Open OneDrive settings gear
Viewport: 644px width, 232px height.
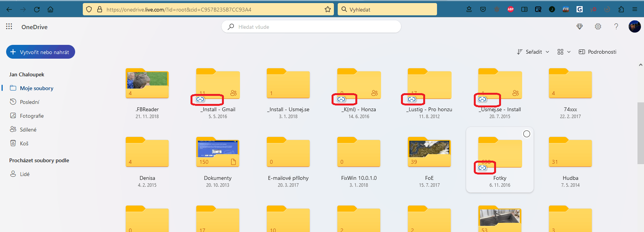[x=598, y=26]
